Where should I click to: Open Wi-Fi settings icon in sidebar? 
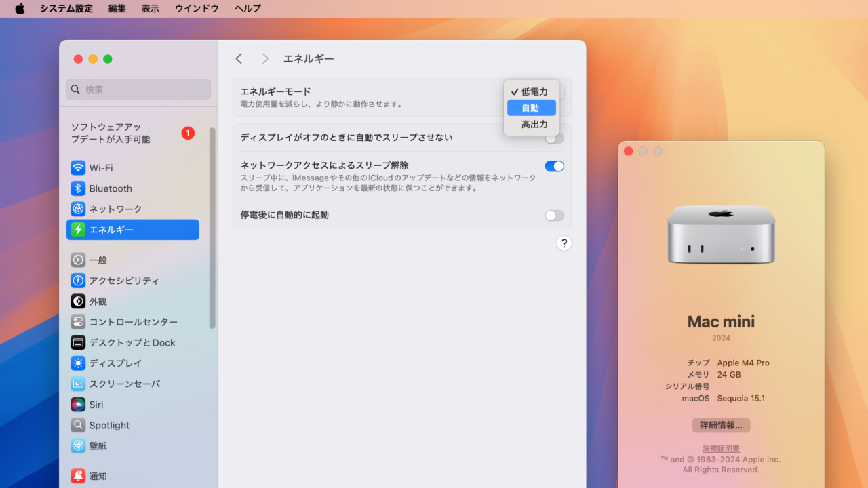(78, 168)
